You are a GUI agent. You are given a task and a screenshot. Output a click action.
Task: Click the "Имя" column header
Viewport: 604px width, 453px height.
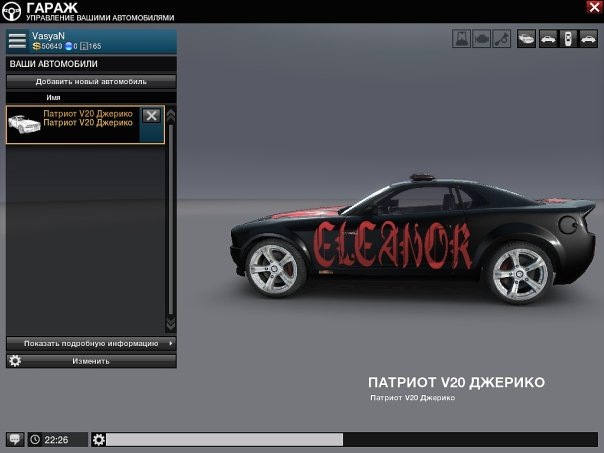tap(54, 97)
